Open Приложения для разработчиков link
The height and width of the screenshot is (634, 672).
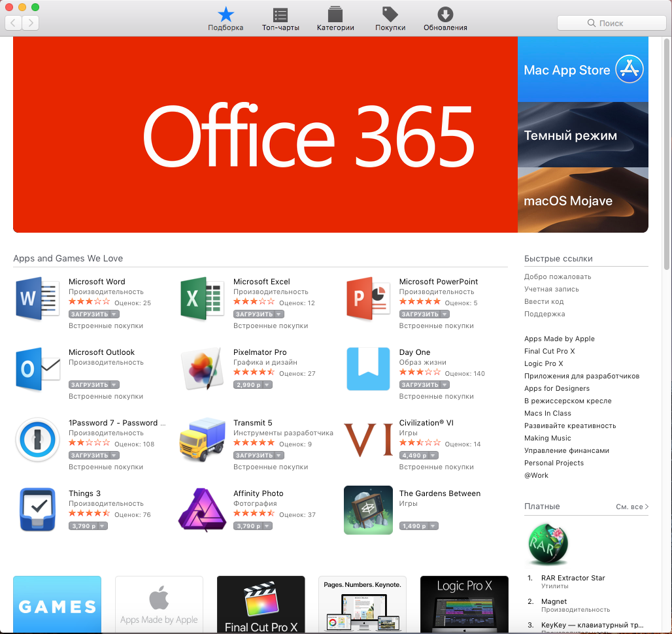click(582, 376)
